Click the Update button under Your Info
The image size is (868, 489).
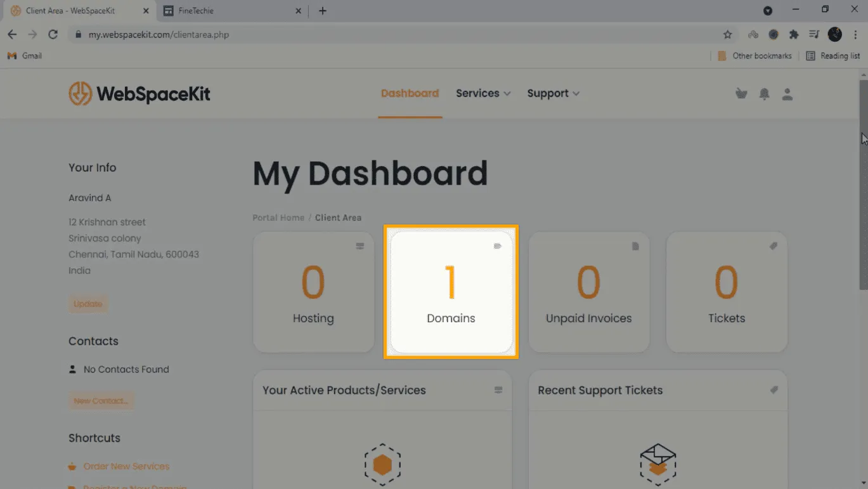pyautogui.click(x=87, y=304)
